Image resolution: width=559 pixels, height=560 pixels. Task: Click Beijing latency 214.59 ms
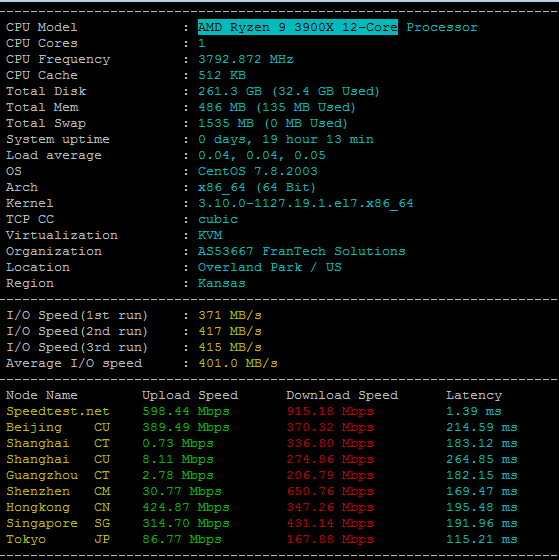(482, 427)
